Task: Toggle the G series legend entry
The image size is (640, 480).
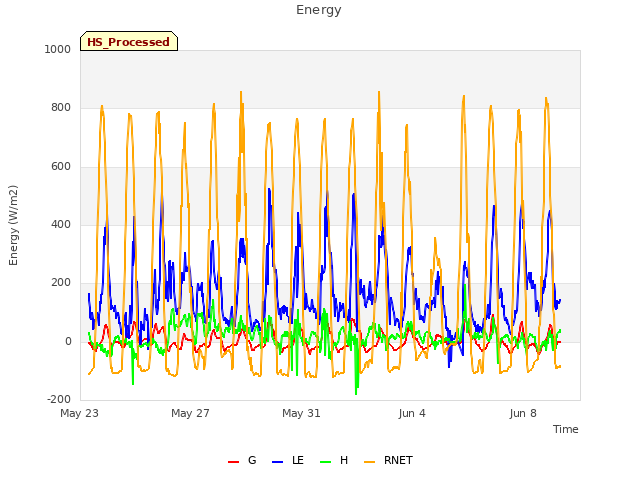Action: [x=242, y=460]
